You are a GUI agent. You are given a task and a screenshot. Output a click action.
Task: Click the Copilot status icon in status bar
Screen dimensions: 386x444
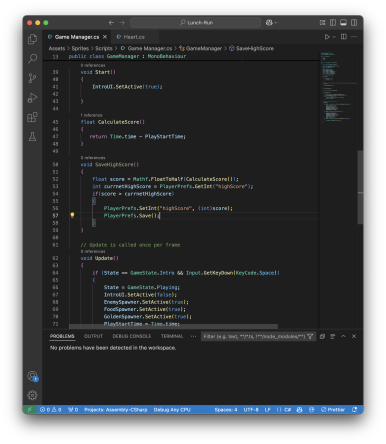tap(299, 410)
